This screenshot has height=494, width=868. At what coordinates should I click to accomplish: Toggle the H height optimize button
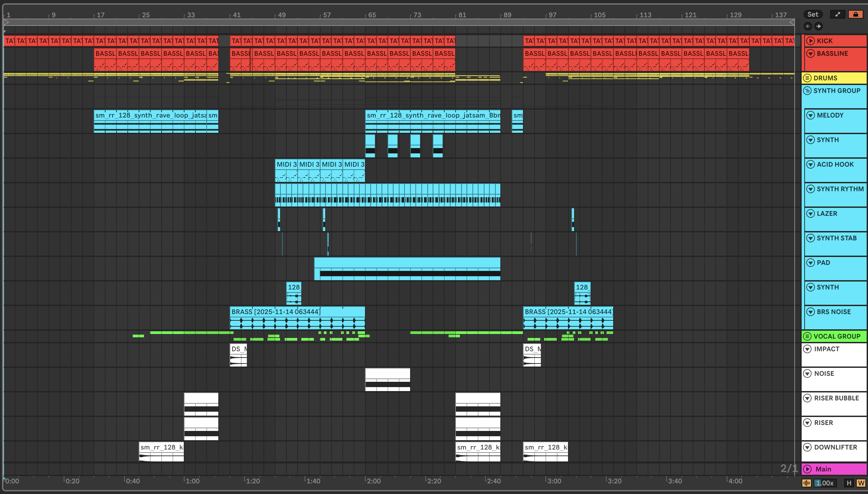tap(849, 483)
